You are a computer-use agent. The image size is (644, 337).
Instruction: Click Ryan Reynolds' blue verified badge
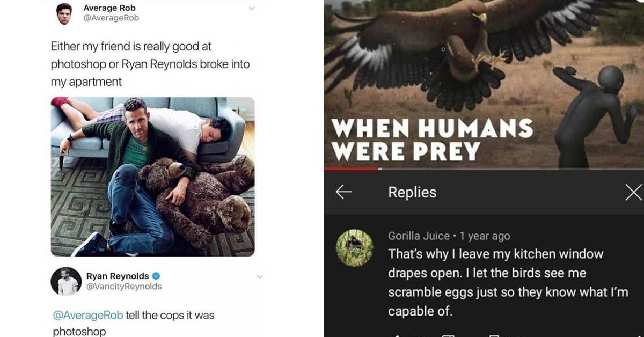(156, 276)
